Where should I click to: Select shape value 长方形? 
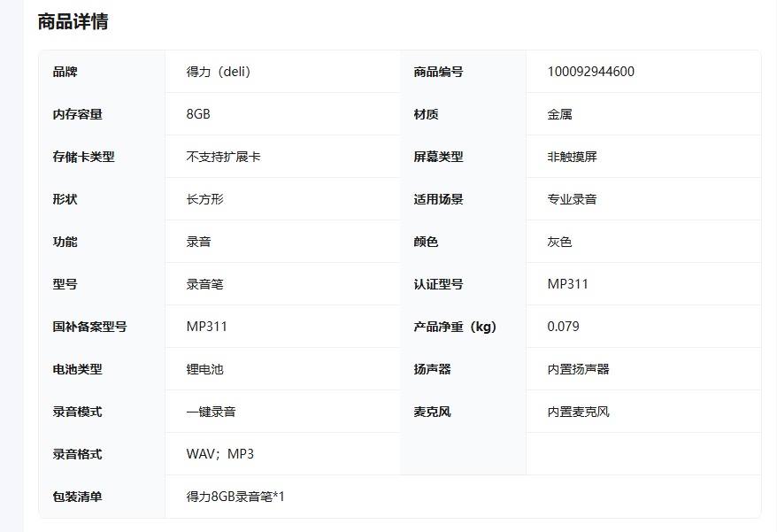pyautogui.click(x=205, y=199)
